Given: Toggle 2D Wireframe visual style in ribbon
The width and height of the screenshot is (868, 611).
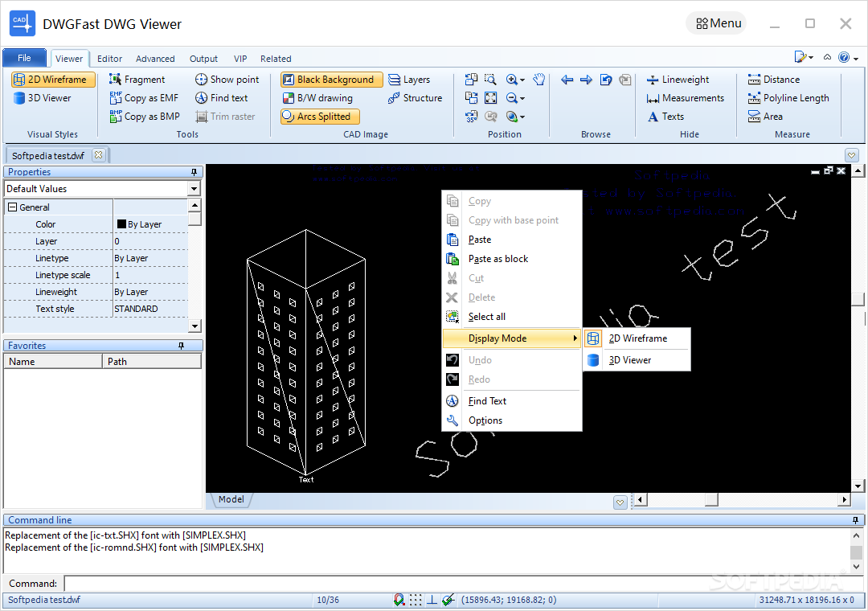Looking at the screenshot, I should [53, 80].
